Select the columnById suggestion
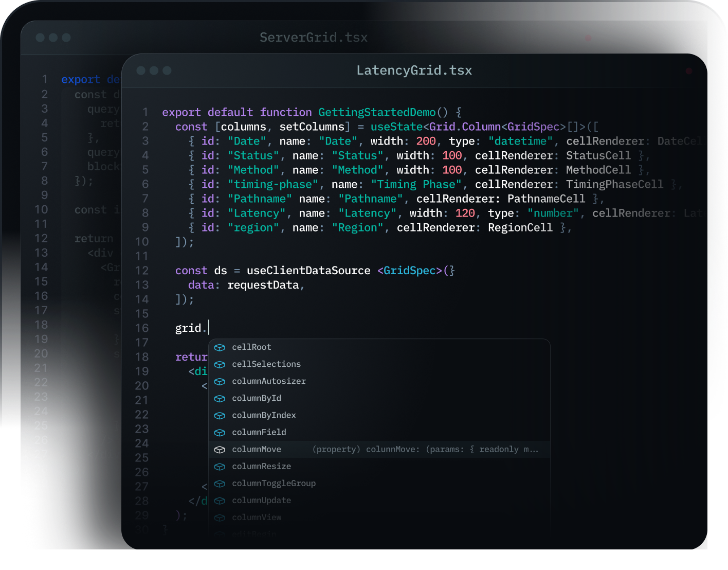This screenshot has width=728, height=570. pos(379,398)
